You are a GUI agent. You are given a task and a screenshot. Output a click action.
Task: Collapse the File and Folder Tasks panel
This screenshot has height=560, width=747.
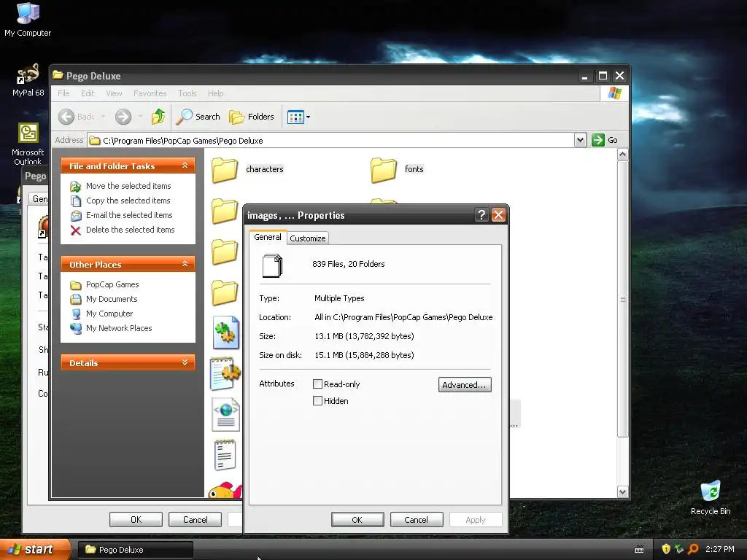(x=185, y=166)
